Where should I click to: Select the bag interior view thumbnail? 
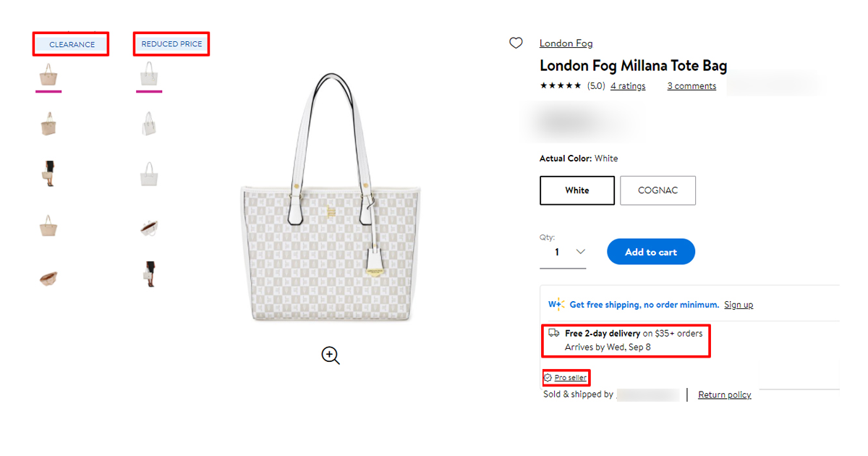click(x=148, y=227)
